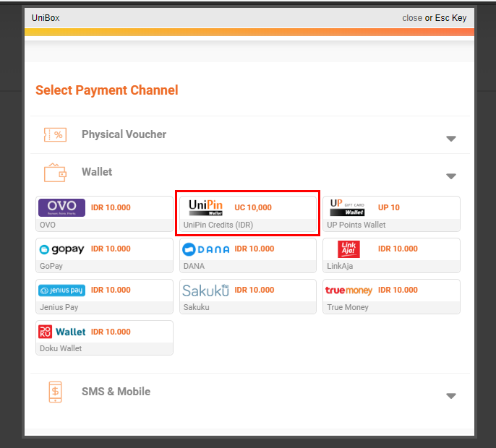Select Sakuku IDR 10.000 price
The height and width of the screenshot is (448, 496).
pos(255,290)
